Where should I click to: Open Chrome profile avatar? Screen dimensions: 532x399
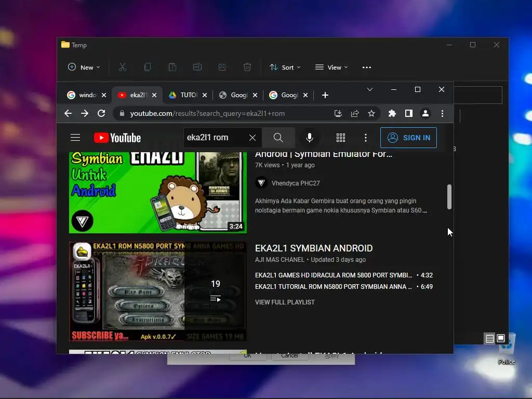425,113
